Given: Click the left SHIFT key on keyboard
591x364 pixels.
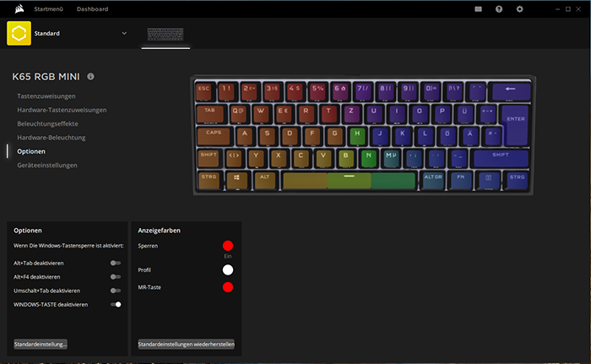Looking at the screenshot, I should 209,158.
